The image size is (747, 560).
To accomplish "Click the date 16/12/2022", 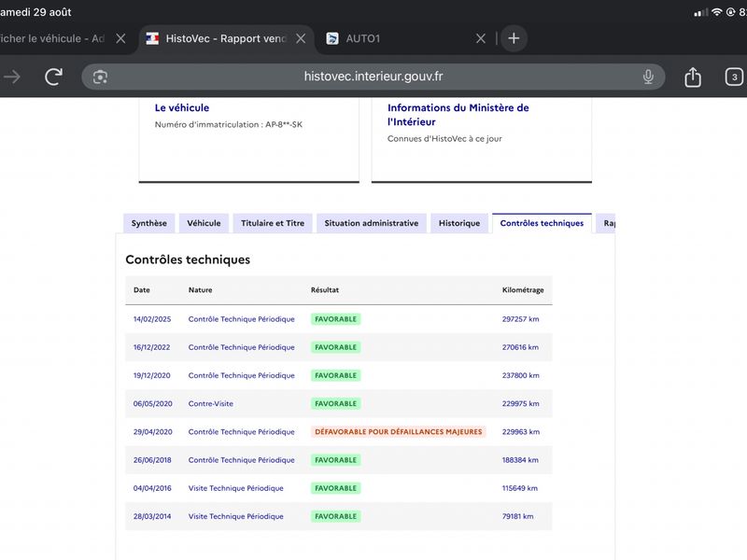I will 151,347.
